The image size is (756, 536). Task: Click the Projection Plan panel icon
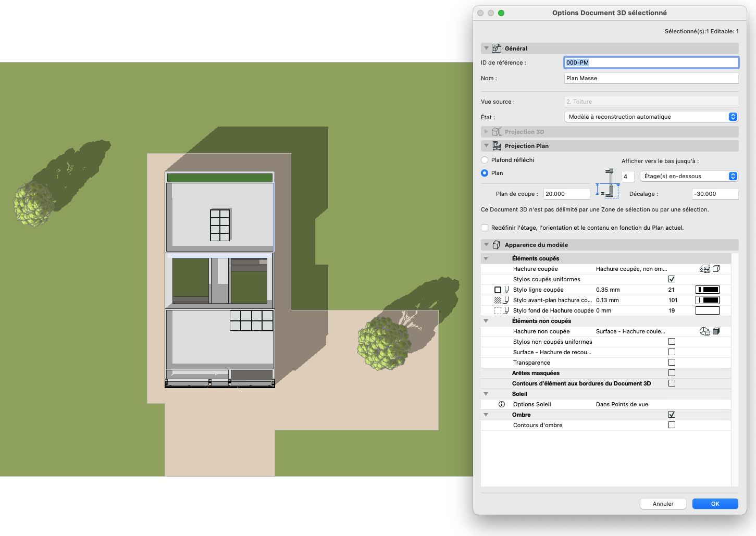click(x=497, y=146)
